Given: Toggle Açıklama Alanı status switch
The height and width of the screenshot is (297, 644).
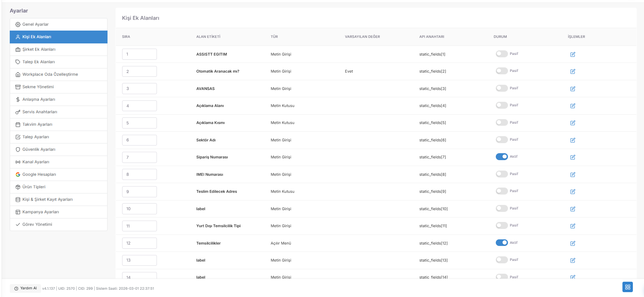Looking at the screenshot, I should tap(502, 105).
